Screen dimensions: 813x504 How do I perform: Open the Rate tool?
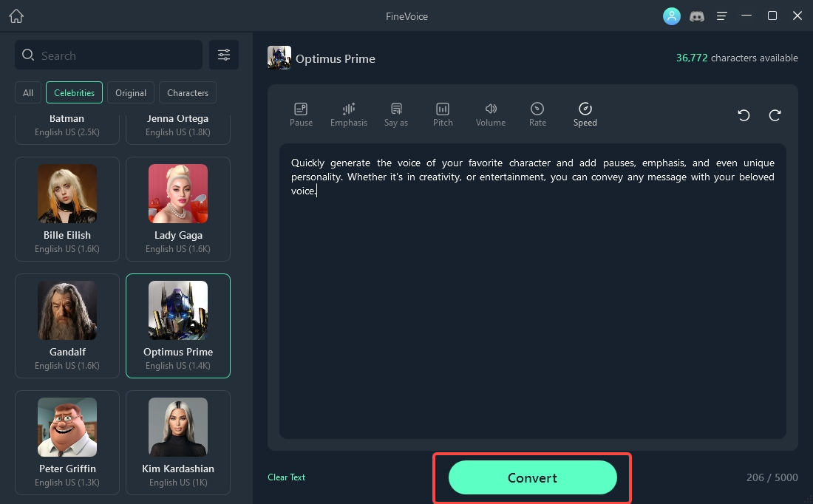(537, 115)
